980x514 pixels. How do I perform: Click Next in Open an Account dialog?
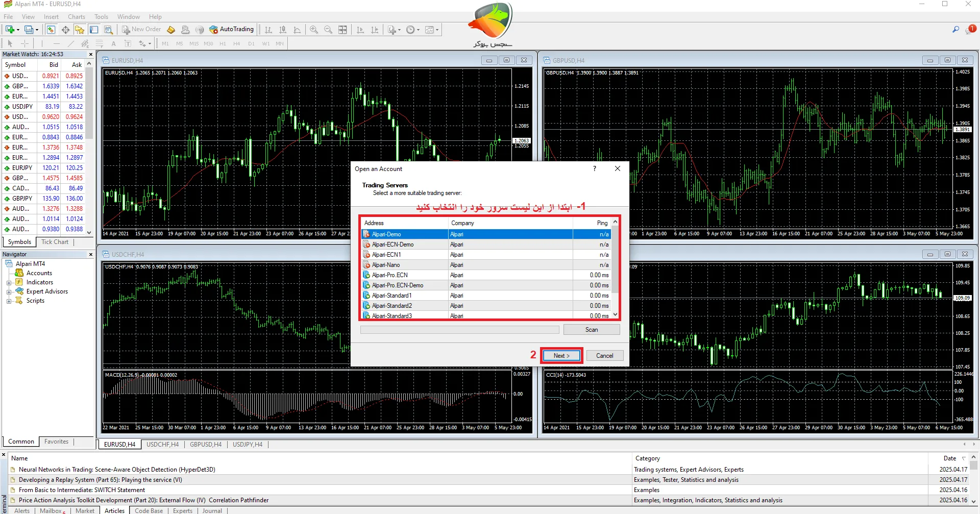[x=561, y=356]
